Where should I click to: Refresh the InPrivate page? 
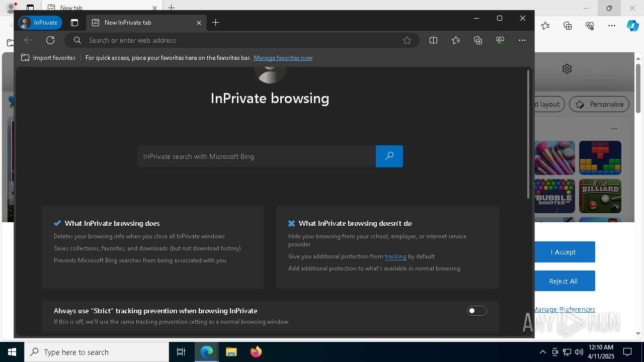(50, 40)
